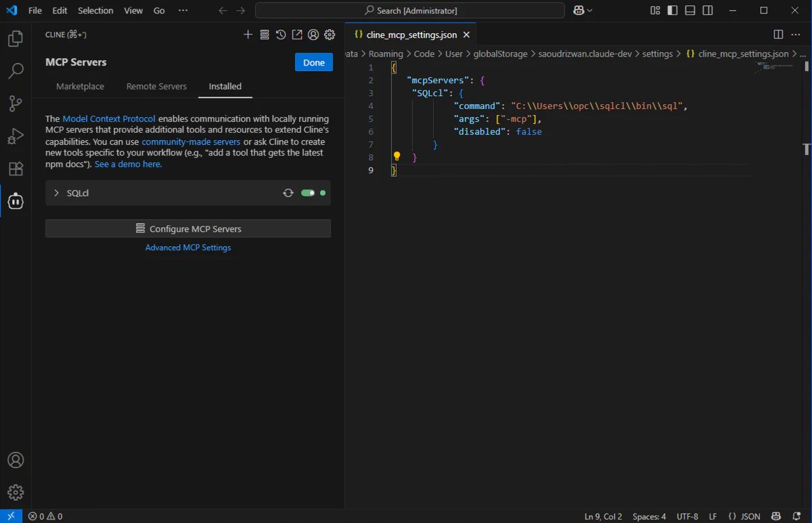Toggle the bottom panel layout icon

690,10
